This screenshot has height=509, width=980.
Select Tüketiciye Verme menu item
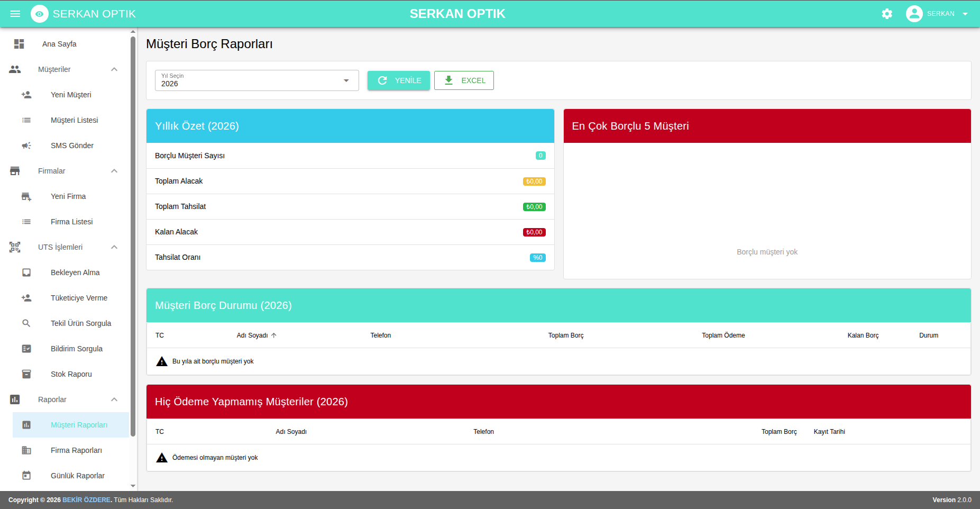(71, 298)
